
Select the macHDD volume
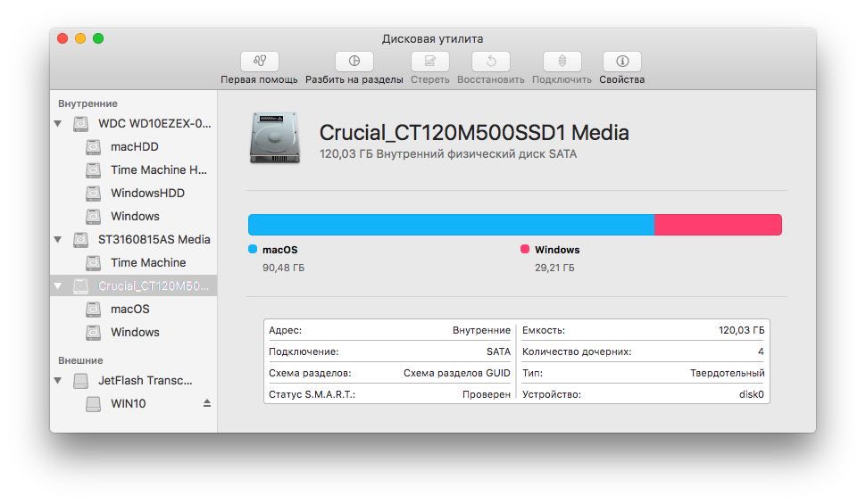pyautogui.click(x=134, y=147)
